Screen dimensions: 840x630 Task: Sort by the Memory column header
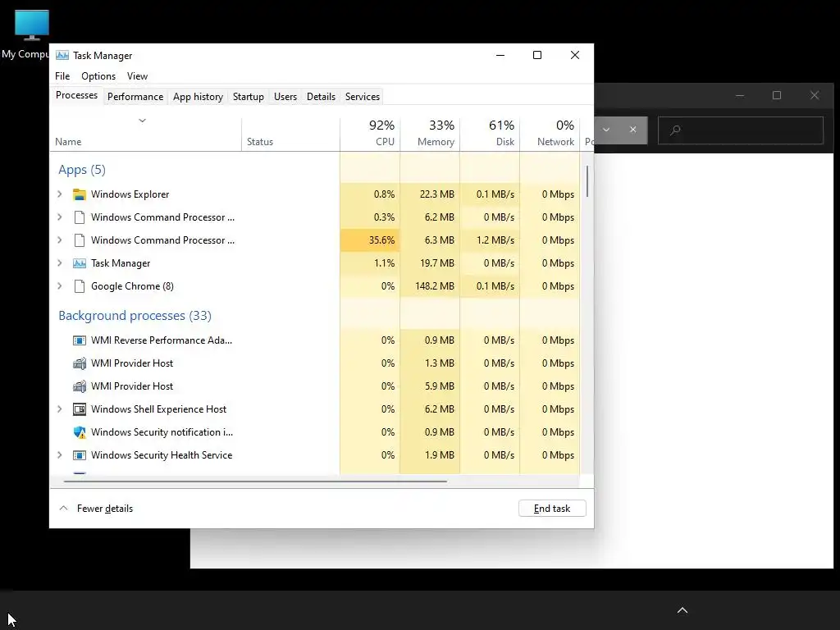[430, 134]
